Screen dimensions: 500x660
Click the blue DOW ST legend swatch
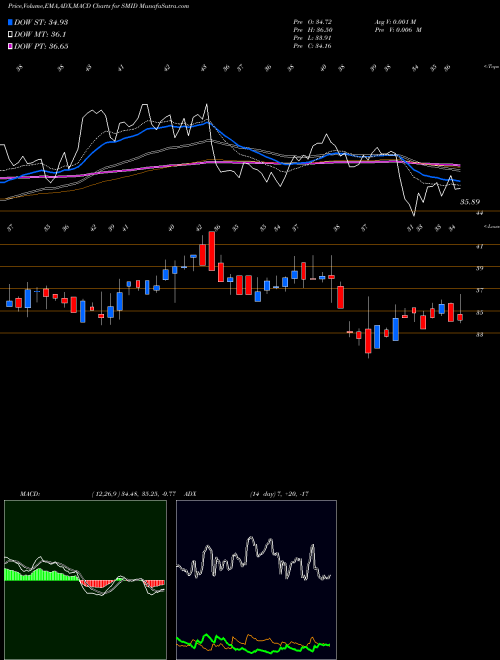pyautogui.click(x=10, y=22)
